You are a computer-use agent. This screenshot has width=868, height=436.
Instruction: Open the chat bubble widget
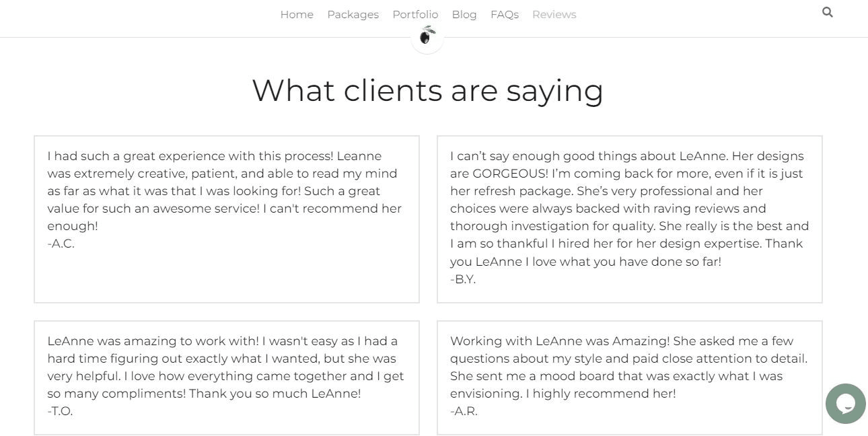pos(845,404)
